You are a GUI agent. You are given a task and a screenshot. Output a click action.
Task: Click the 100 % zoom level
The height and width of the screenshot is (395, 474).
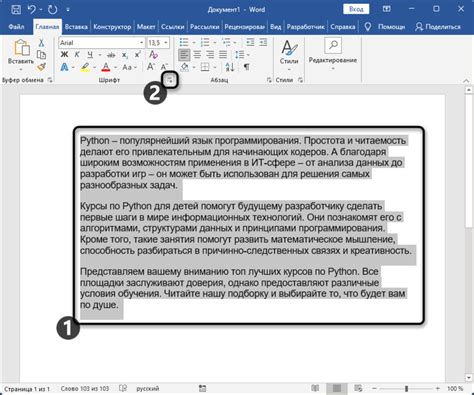(x=455, y=389)
